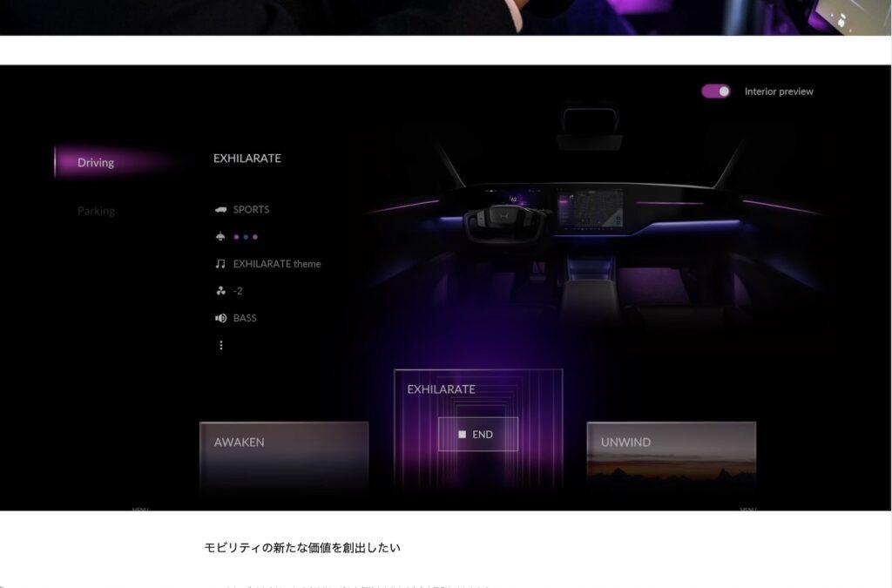
Task: Click the music note theme icon
Action: point(220,264)
